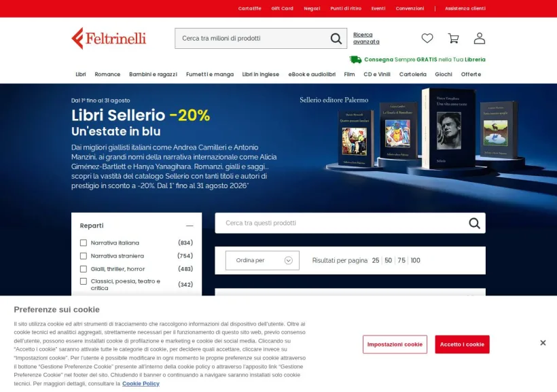Show 25 results per page
Viewport: 557px width, 392px height.
click(376, 260)
